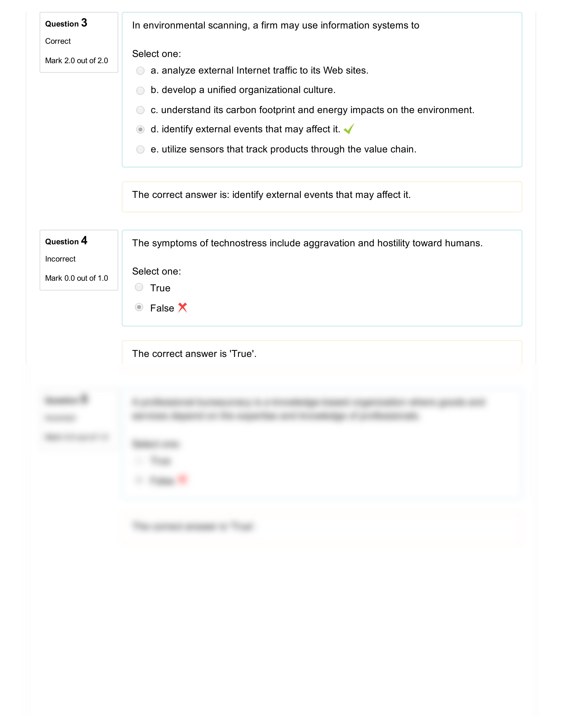The image size is (562, 728).
Task: Click the 'Incorrect' label on Question 4
Action: tap(60, 259)
